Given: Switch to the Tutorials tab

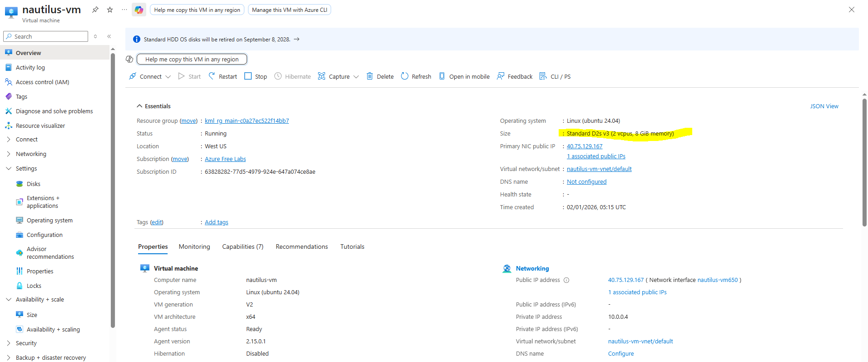Looking at the screenshot, I should 352,246.
